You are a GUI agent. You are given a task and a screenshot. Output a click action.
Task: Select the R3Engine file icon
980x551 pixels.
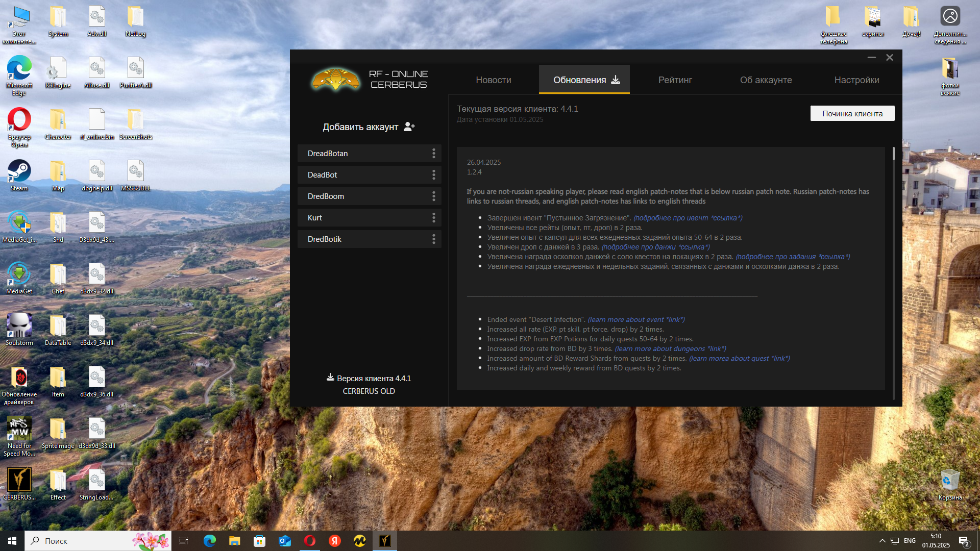58,72
